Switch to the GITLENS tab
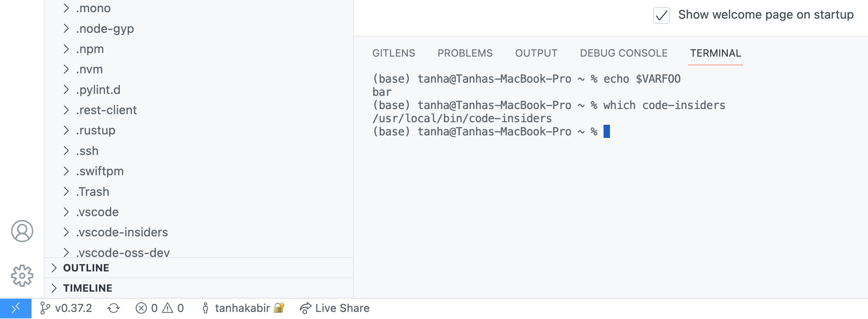The image size is (868, 319). point(393,53)
